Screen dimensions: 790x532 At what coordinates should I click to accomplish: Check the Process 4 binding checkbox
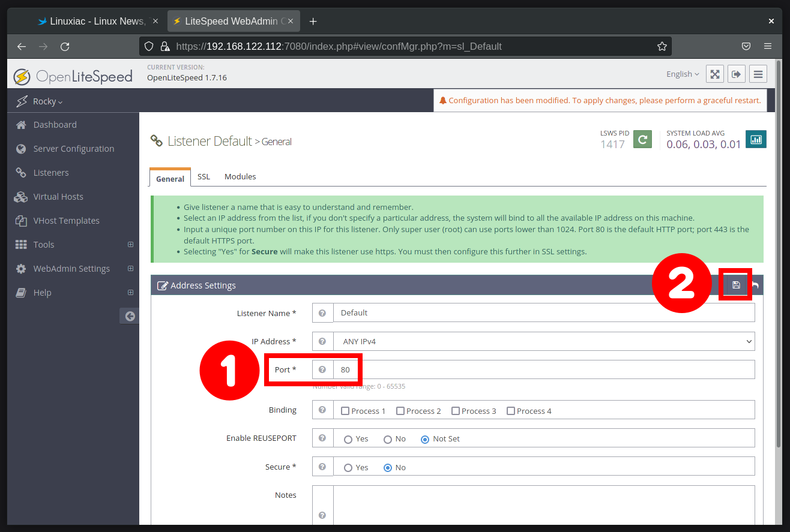(x=511, y=411)
